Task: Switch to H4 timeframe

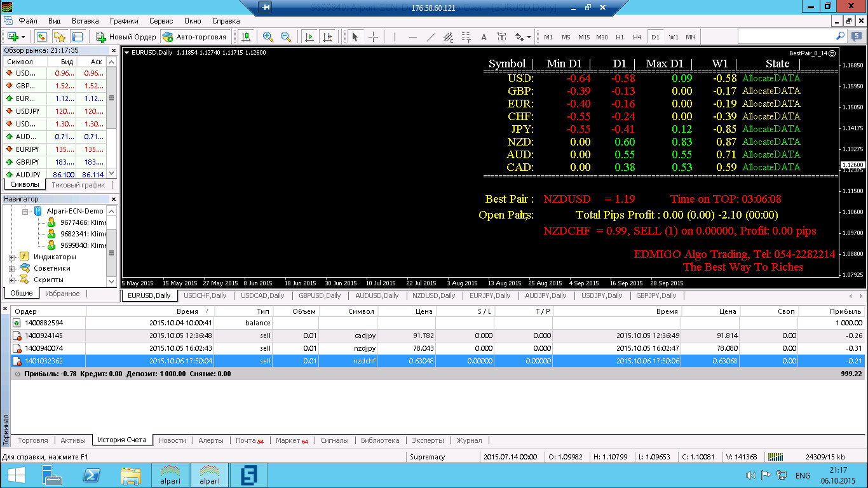Action: [x=637, y=37]
